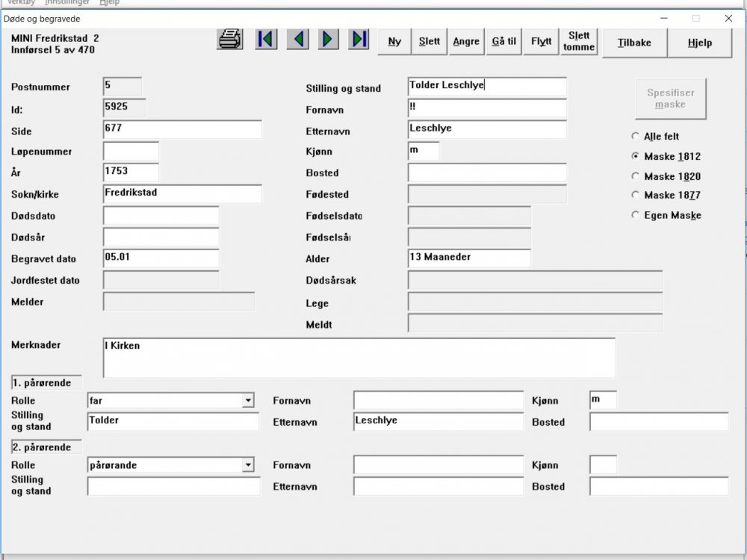
Task: Open the Hjelp menu in menu bar
Action: pos(109,2)
